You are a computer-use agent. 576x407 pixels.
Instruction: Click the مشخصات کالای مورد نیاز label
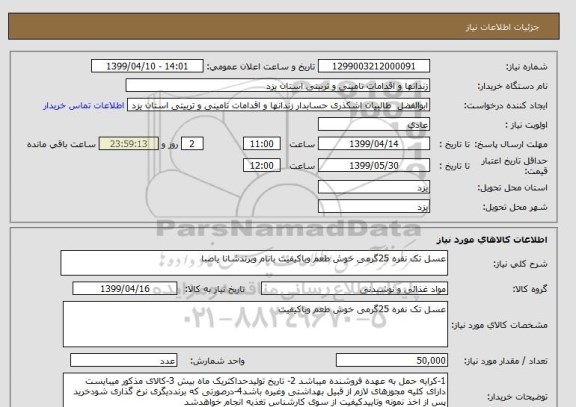[500, 325]
